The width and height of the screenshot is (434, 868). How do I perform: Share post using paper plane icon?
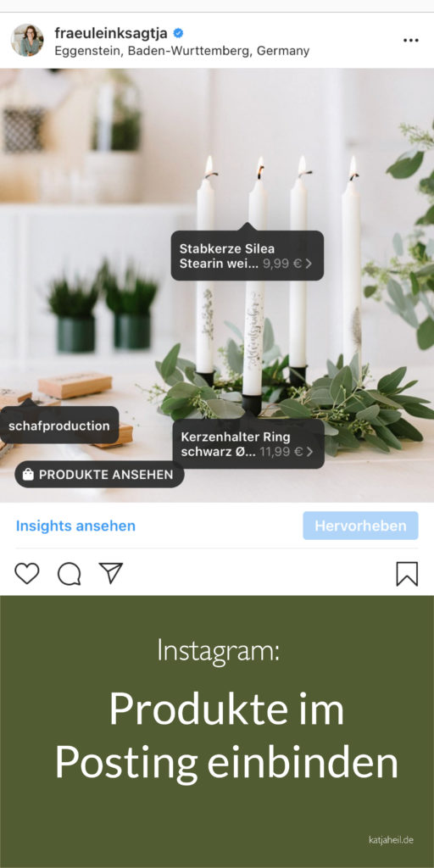pyautogui.click(x=111, y=573)
